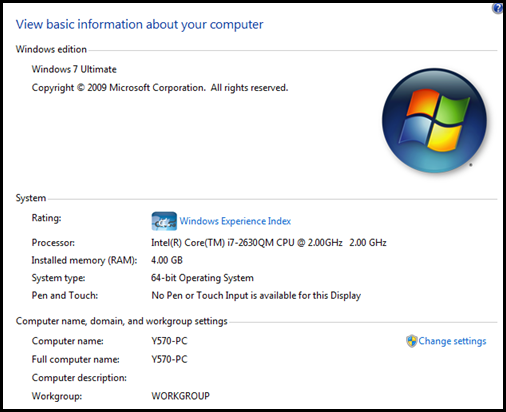This screenshot has width=506, height=412.
Task: Open the Windows Experience Index link
Action: click(x=235, y=221)
